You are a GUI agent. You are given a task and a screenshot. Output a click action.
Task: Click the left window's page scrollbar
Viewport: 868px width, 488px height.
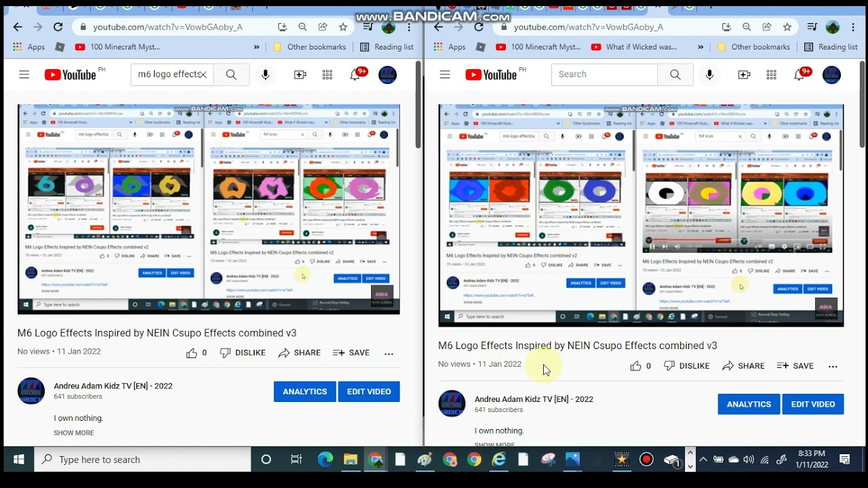point(418,105)
